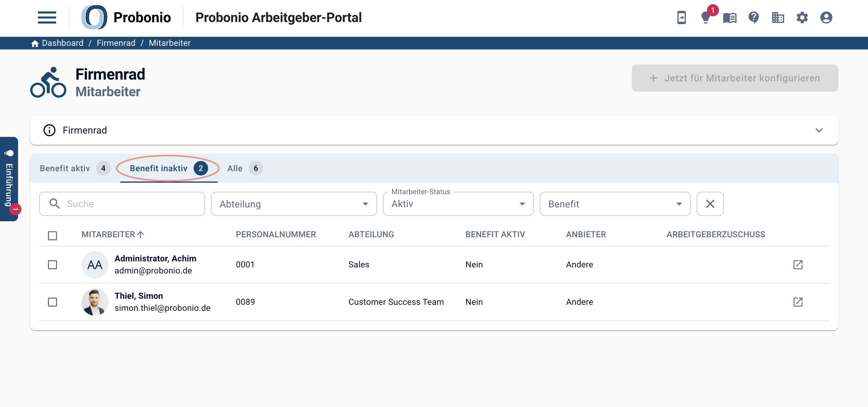
Task: Click the Benefit aktiv column header
Action: coord(495,235)
